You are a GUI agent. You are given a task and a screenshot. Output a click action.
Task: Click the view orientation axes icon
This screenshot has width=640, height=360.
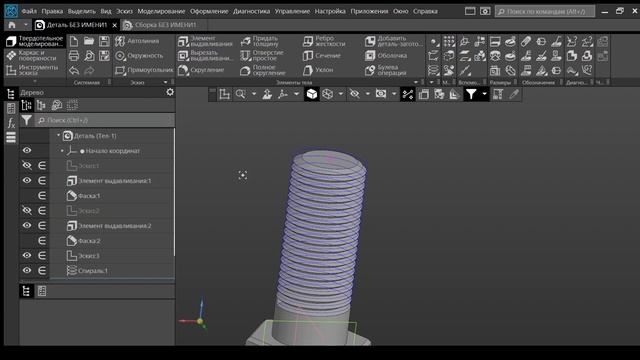282,95
